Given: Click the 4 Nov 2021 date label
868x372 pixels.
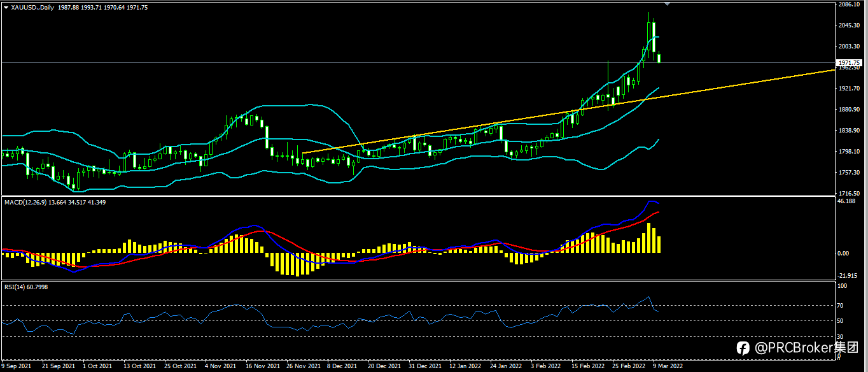Looking at the screenshot, I should (x=220, y=366).
